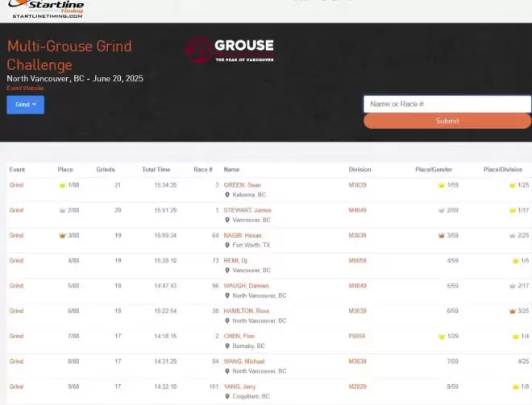The width and height of the screenshot is (532, 405).
Task: Click the bronze crown beside gender place 3/59
Action: coord(442,236)
